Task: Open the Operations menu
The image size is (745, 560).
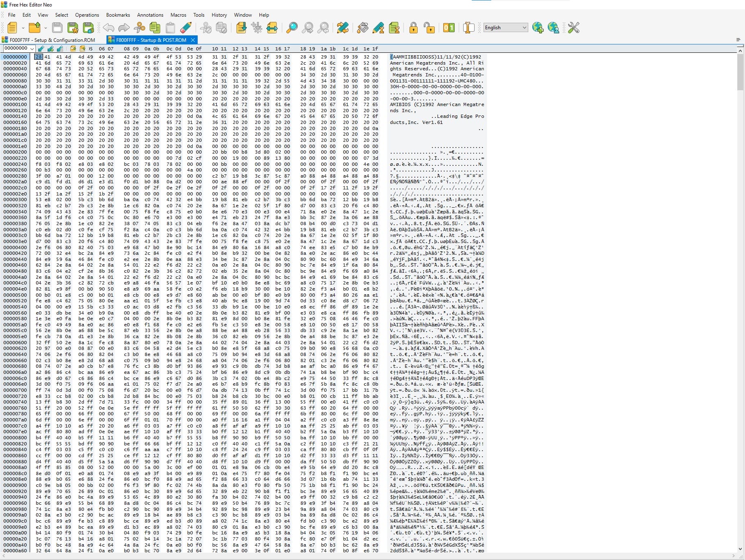Action: pos(87,15)
